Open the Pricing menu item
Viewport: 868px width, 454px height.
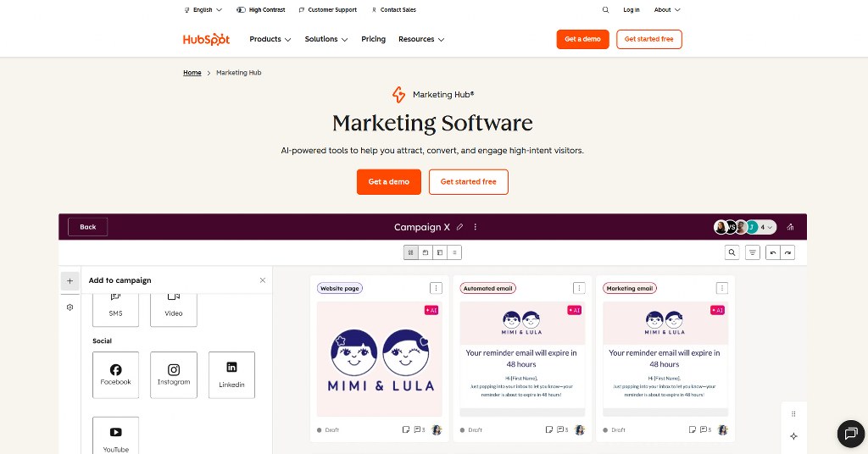(x=373, y=39)
